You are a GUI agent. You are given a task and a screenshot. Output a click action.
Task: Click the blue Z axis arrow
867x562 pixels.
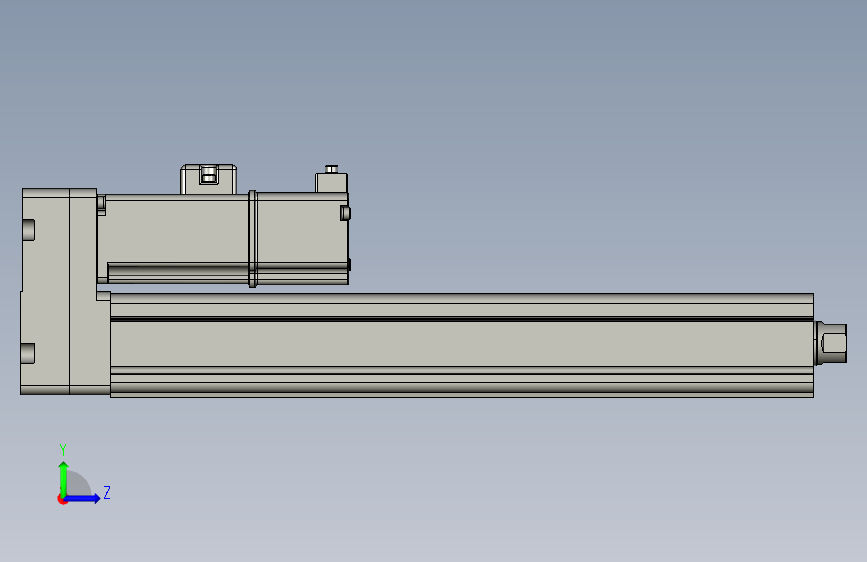(x=83, y=498)
